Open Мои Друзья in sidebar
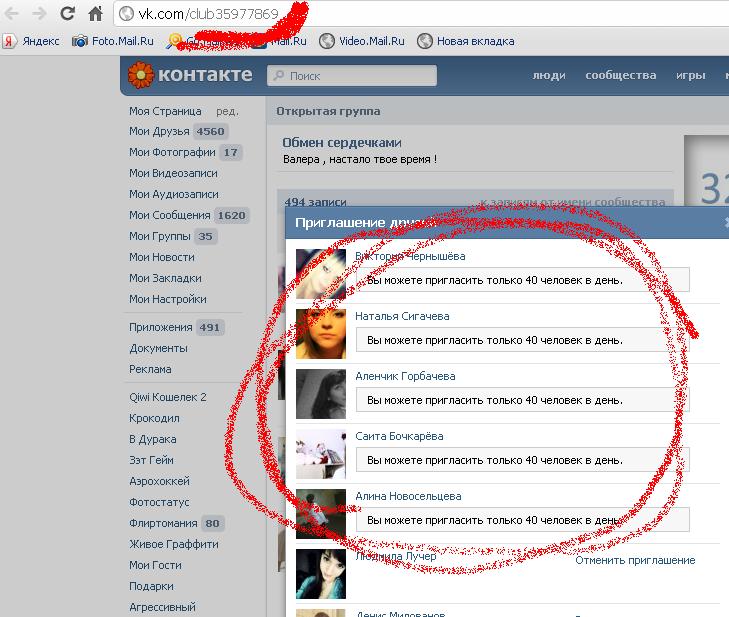 click(159, 132)
